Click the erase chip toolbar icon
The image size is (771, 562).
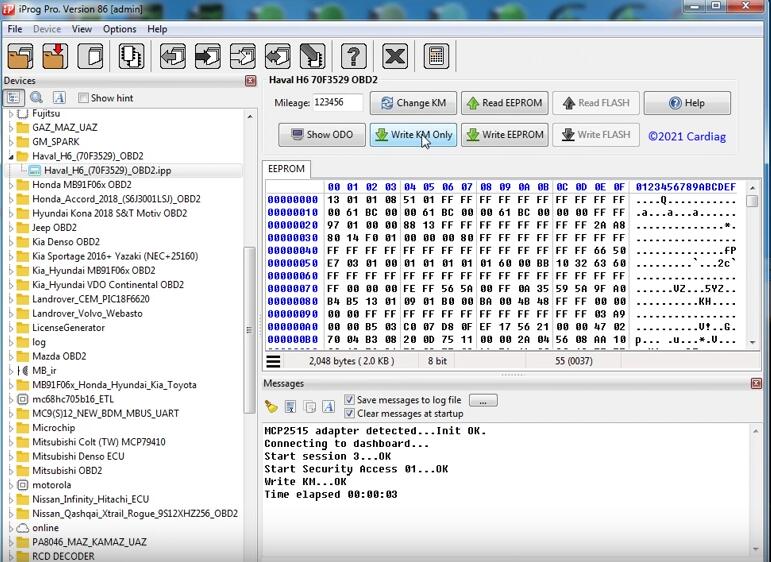pyautogui.click(x=313, y=56)
